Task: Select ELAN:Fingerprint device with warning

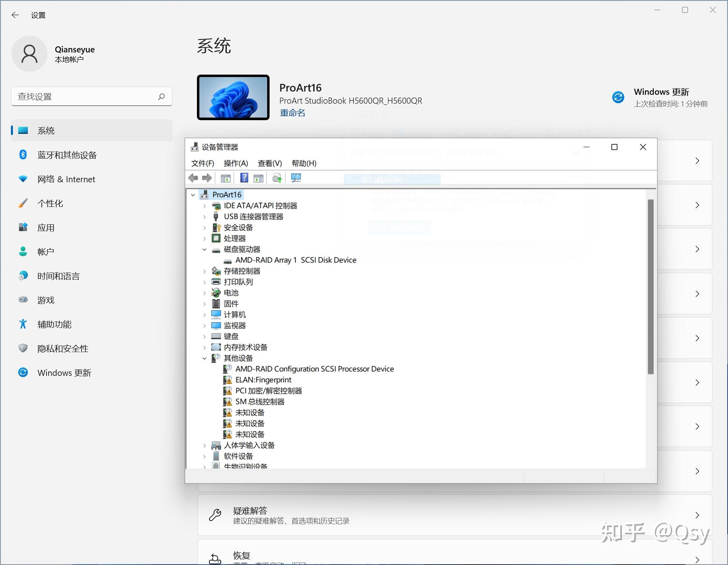Action: [x=263, y=379]
